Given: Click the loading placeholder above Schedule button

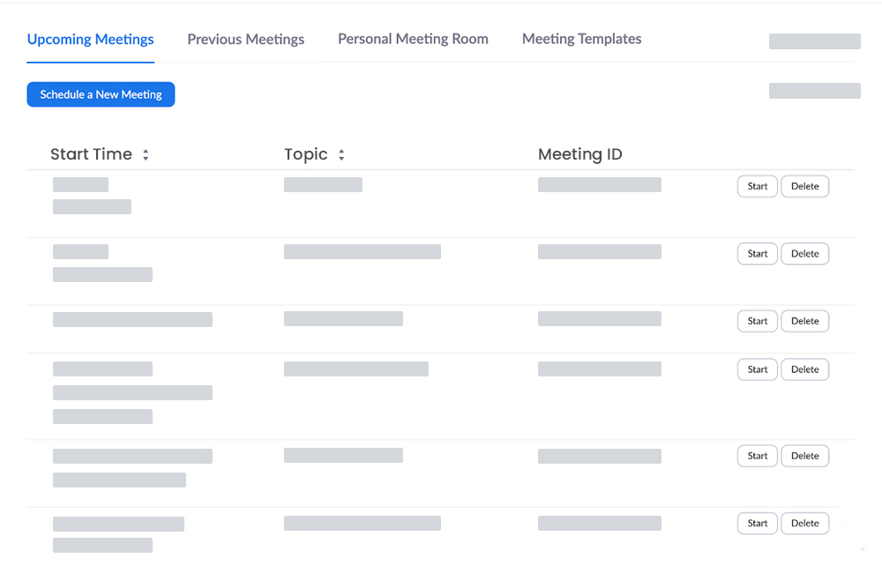Looking at the screenshot, I should (813, 41).
